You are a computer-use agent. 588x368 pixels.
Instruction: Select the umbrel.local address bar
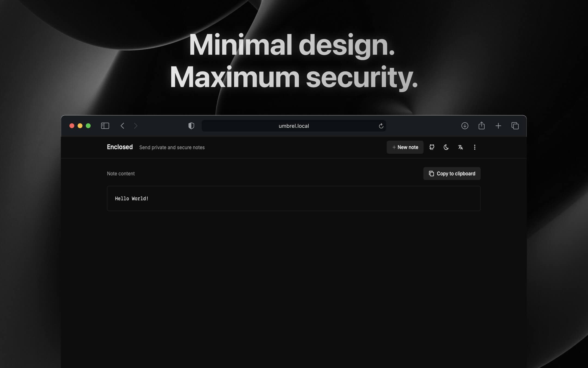(294, 126)
